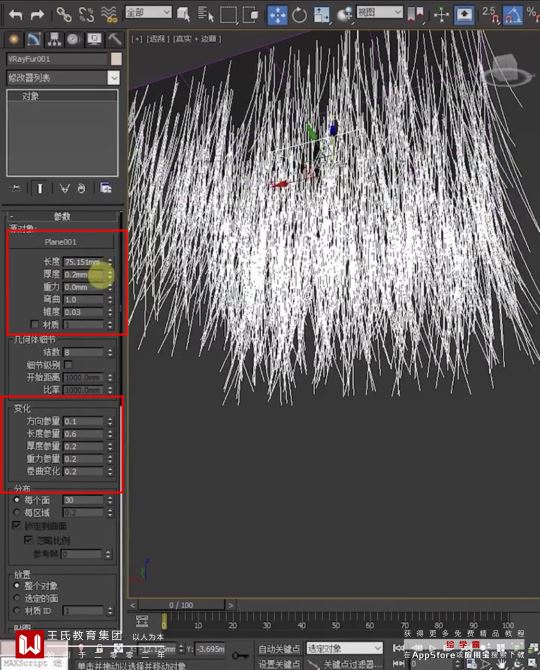This screenshot has height=670, width=540.
Task: Toggle the checkbox beneath 每区域
Action: pyautogui.click(x=17, y=525)
